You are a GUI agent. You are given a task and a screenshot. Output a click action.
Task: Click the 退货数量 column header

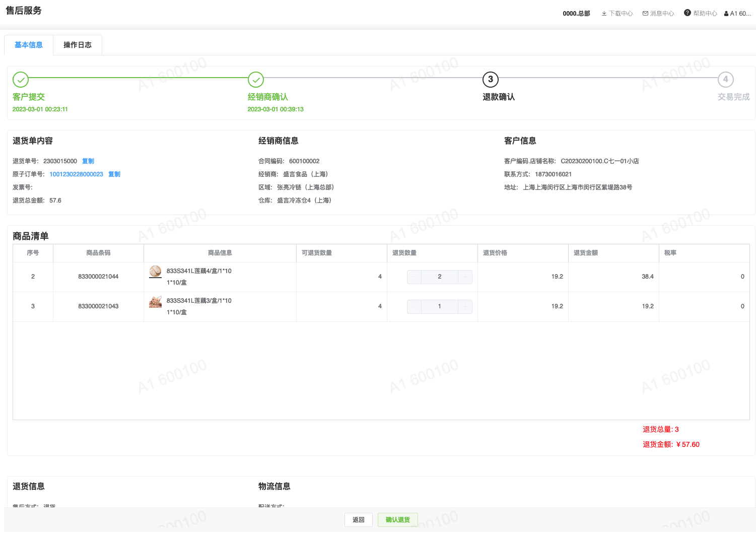point(432,253)
